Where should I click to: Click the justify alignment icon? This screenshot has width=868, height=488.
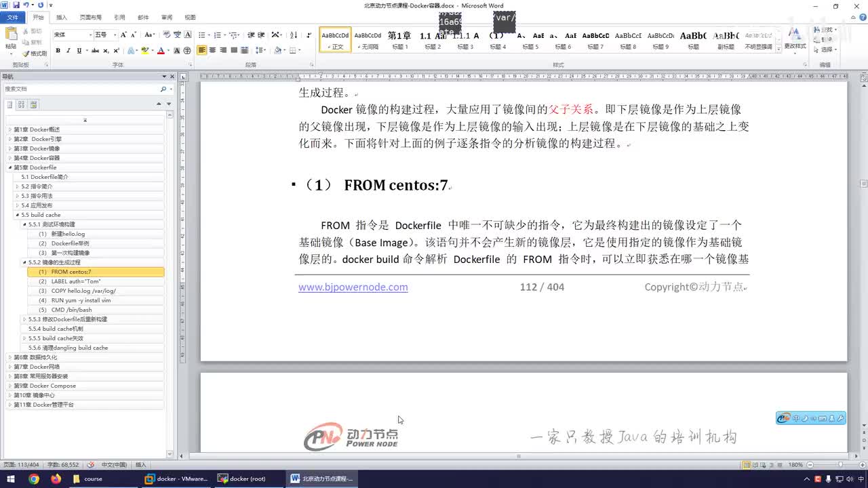tap(234, 50)
